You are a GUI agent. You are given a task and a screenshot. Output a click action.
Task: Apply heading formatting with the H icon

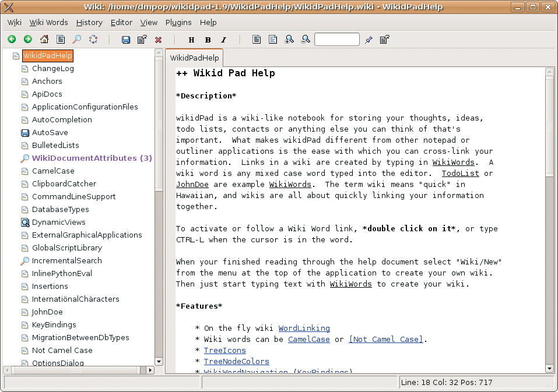191,40
